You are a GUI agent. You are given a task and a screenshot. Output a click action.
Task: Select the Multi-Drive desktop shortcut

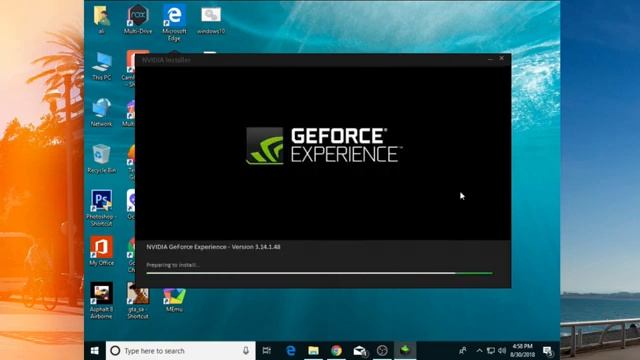click(138, 20)
